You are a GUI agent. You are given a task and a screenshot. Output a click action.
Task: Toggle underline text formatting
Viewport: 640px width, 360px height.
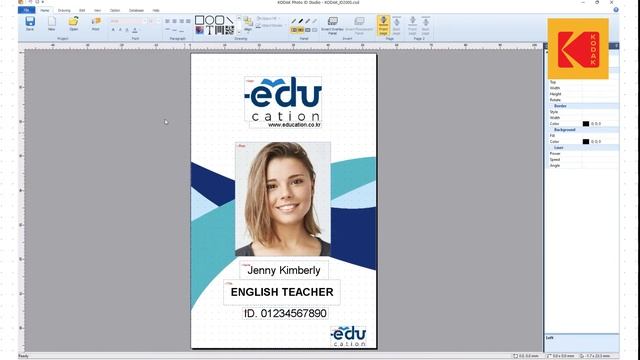tap(127, 30)
